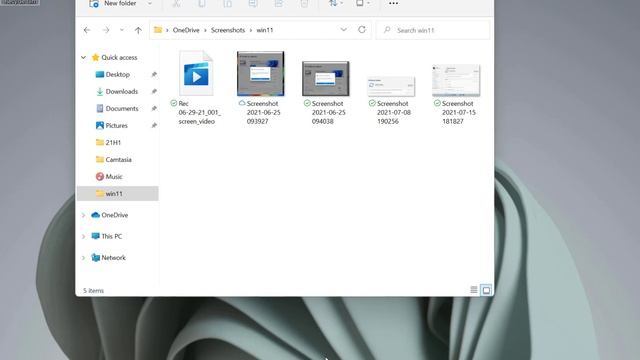
Task: Open Documents from Quick access
Action: (x=122, y=109)
